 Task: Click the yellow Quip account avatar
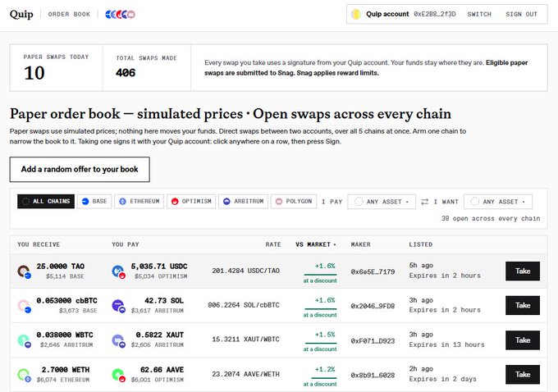(x=355, y=14)
